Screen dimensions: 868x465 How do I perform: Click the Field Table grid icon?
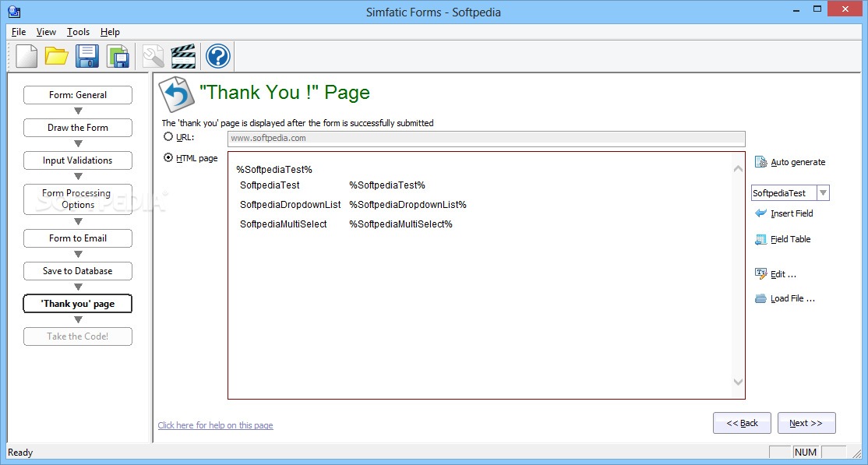click(x=760, y=239)
